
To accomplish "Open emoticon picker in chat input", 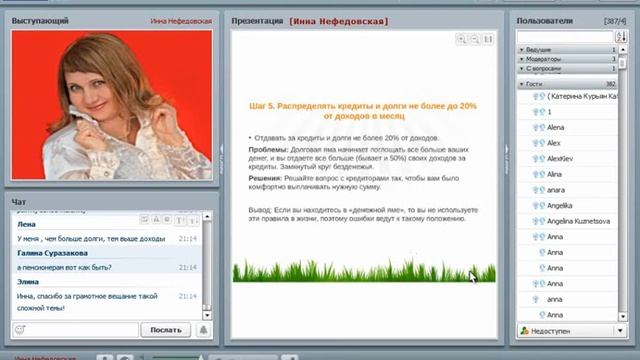I will (20, 329).
